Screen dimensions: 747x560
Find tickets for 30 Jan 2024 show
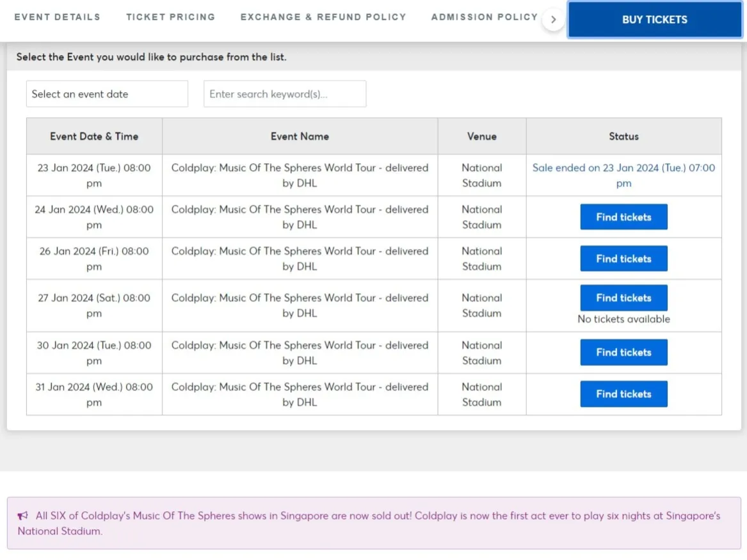(x=623, y=352)
